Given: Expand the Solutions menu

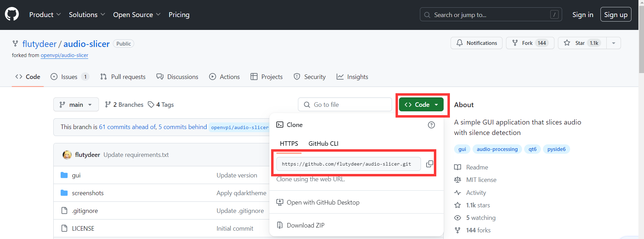Looking at the screenshot, I should click(87, 15).
